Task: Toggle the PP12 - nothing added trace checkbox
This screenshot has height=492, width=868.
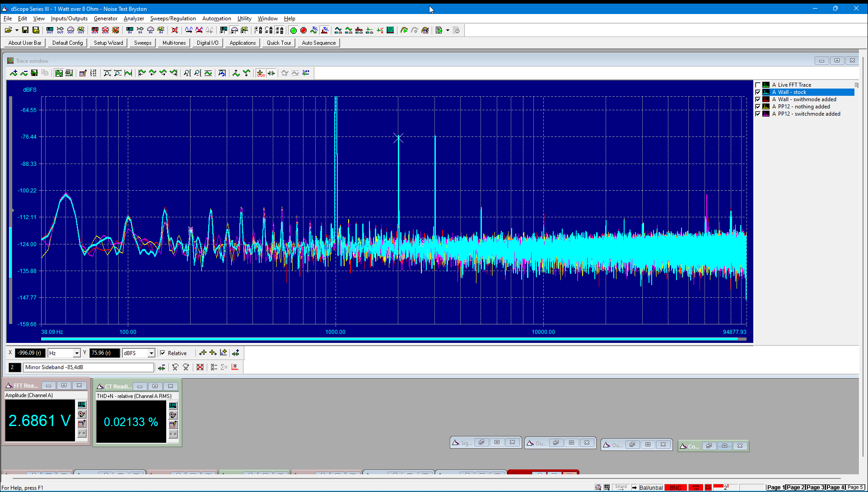Action: tap(758, 107)
